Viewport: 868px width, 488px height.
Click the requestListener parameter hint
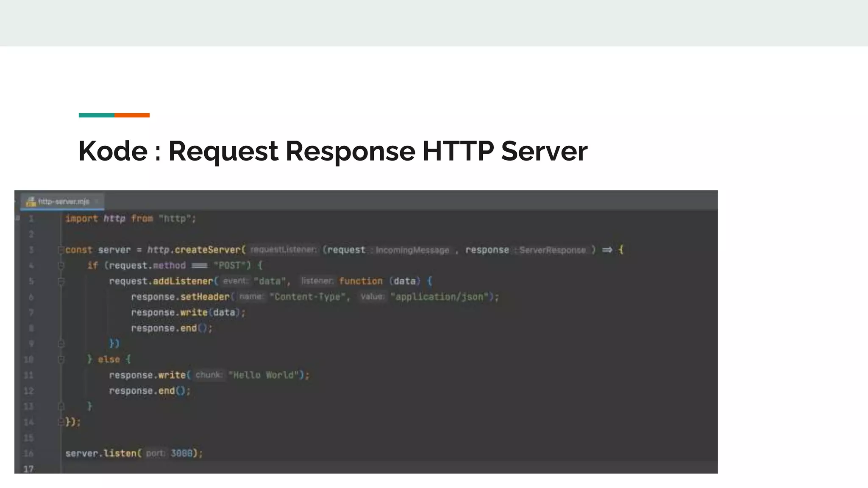(x=284, y=250)
